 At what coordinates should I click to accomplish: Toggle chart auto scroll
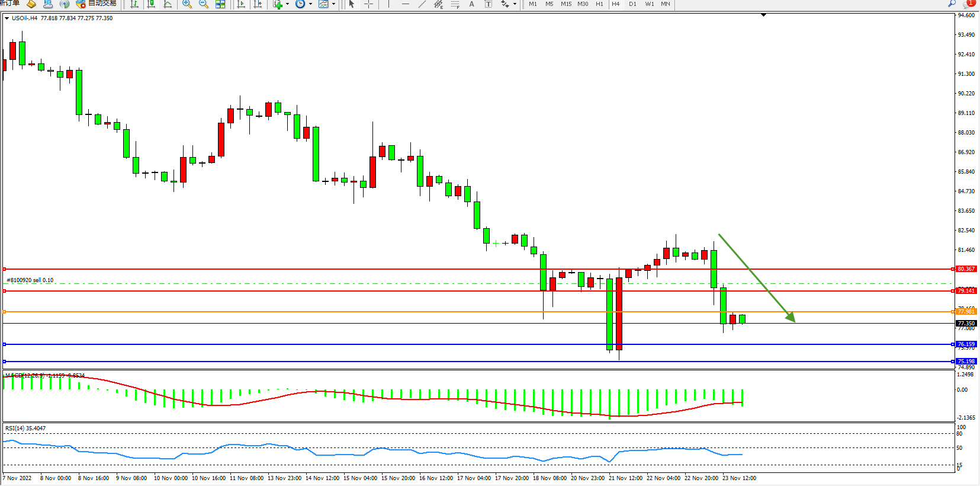[x=241, y=4]
